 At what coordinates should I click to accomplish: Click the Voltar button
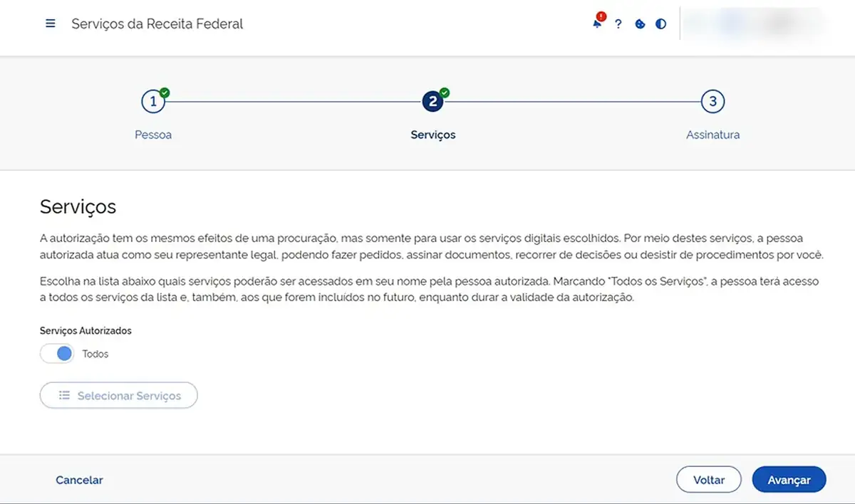(x=709, y=480)
